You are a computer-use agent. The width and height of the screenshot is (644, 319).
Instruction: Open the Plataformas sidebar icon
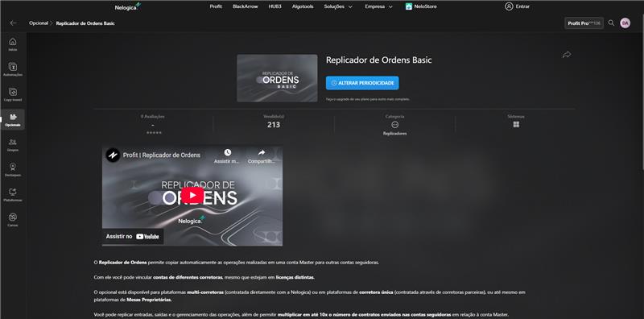click(x=13, y=194)
